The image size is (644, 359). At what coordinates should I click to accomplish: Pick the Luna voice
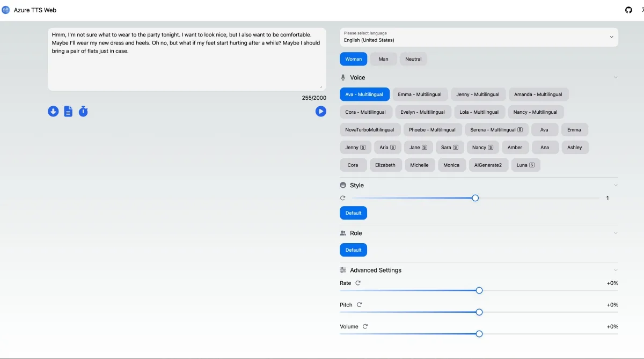coord(525,165)
